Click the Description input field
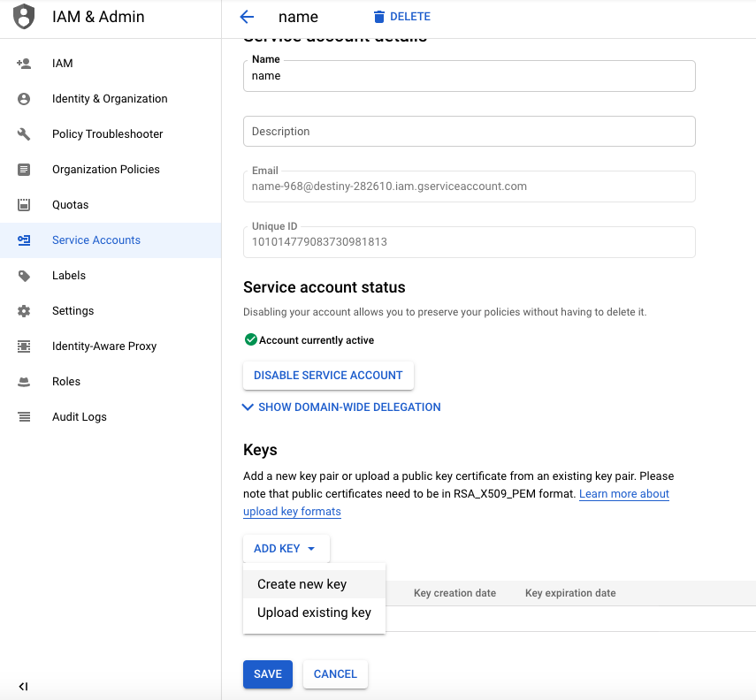Viewport: 756px width, 700px height. (469, 132)
